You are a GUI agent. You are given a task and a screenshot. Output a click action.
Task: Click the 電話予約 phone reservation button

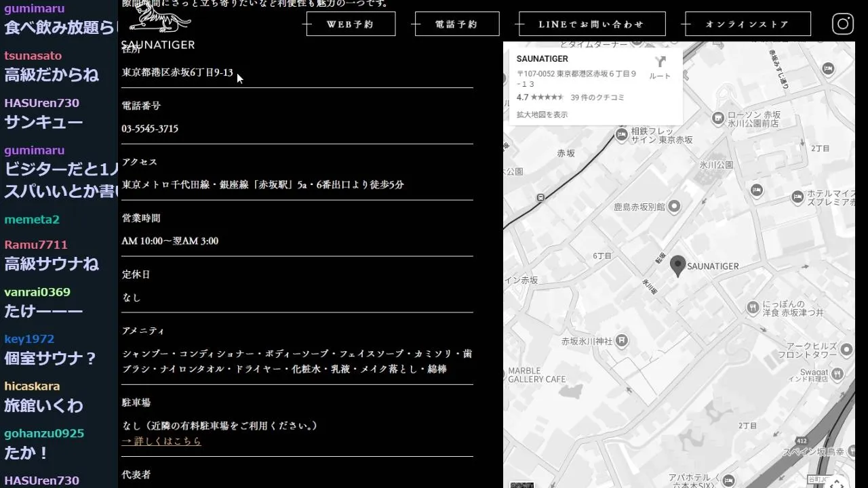click(457, 24)
